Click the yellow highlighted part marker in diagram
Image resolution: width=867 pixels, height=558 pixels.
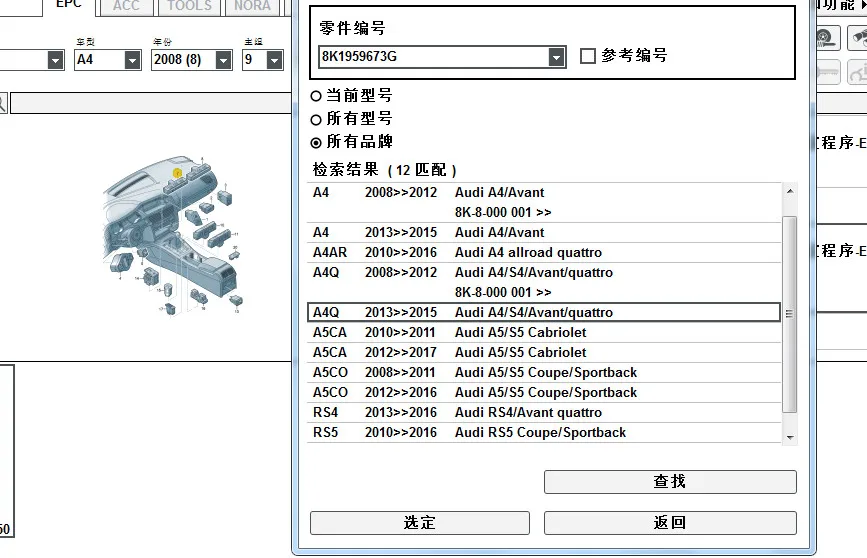click(177, 173)
